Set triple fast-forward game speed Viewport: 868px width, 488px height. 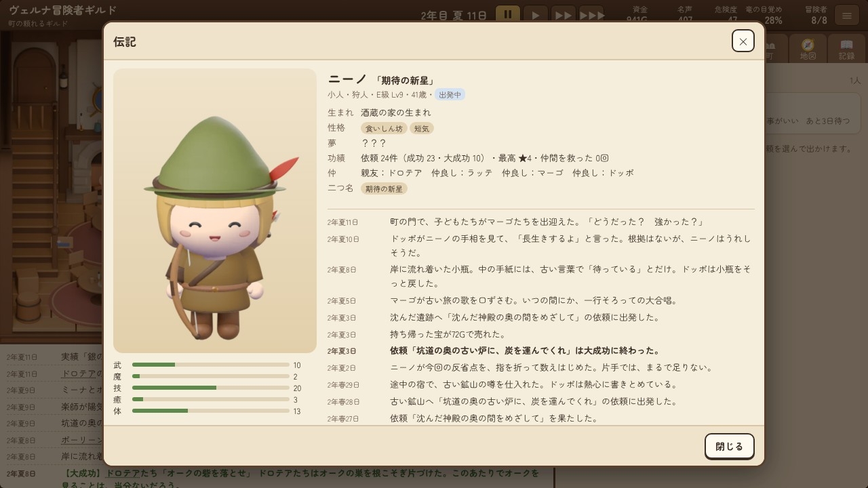pos(591,15)
